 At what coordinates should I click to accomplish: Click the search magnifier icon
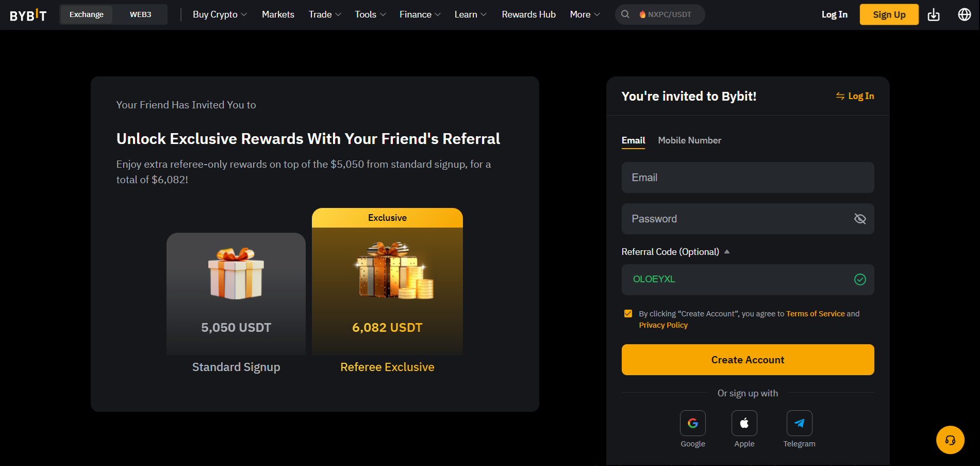[625, 14]
